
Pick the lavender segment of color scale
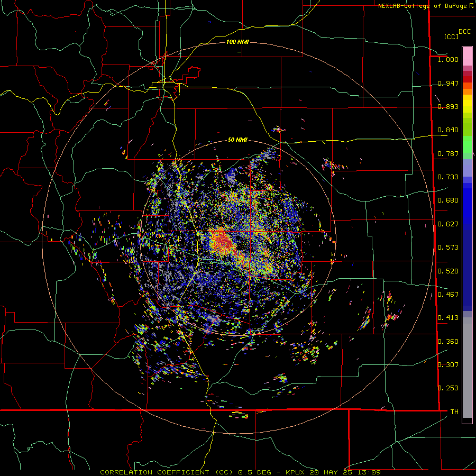[467, 168]
